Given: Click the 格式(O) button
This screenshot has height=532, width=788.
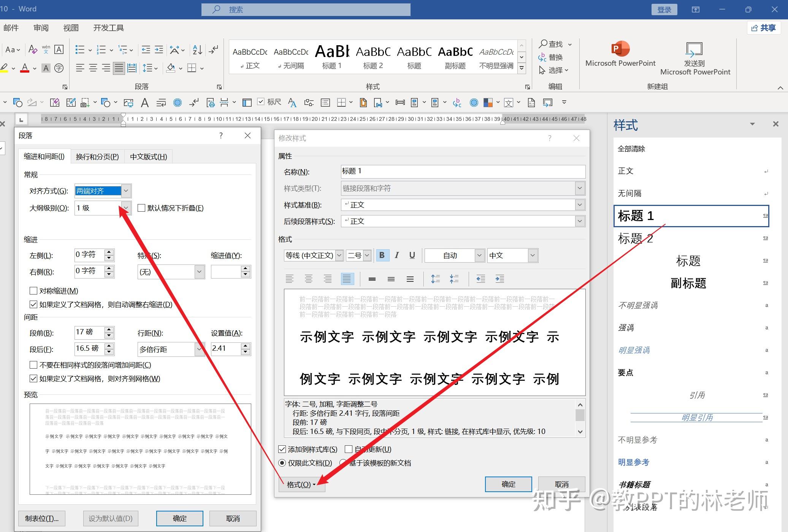Looking at the screenshot, I should click(x=301, y=484).
